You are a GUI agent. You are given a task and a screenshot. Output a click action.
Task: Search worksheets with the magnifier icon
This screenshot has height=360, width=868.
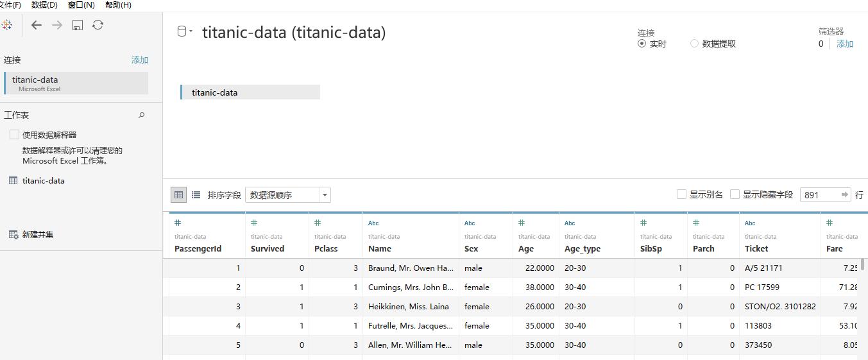click(142, 116)
